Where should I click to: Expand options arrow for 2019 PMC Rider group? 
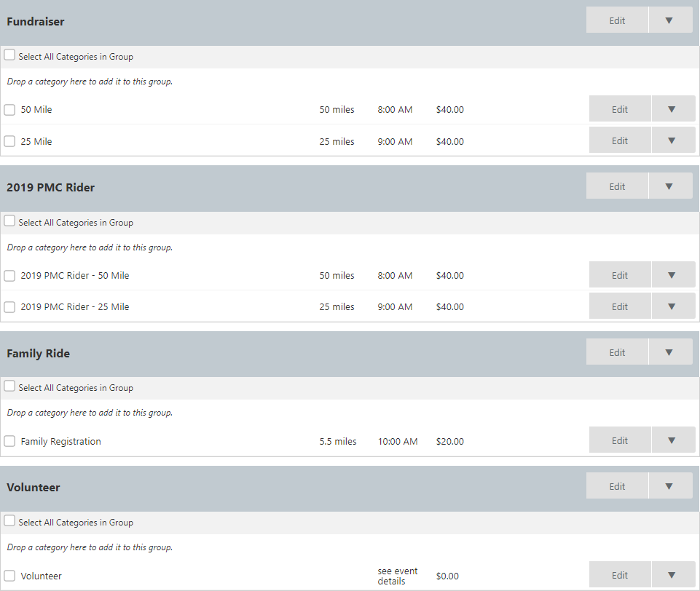(670, 186)
